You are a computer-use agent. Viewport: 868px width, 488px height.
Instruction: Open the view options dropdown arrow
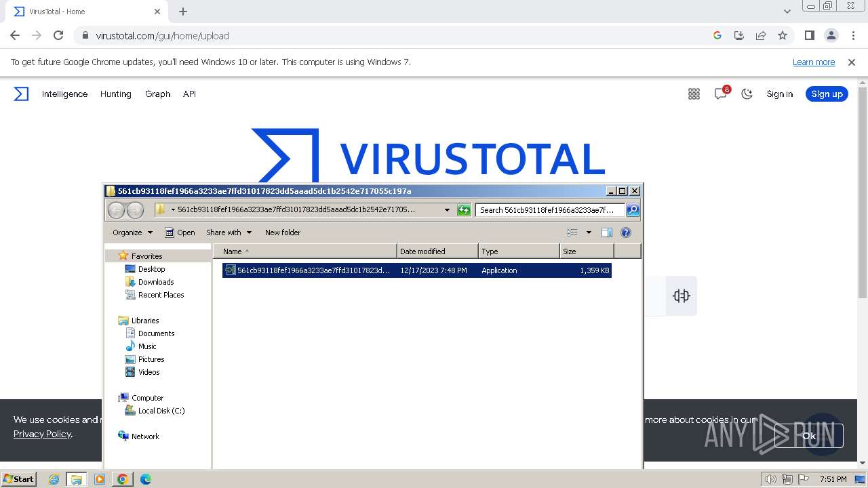589,232
